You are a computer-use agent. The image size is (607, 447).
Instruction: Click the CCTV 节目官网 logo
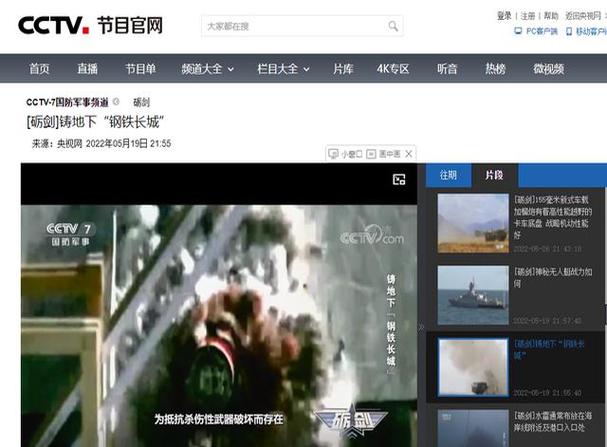click(x=90, y=25)
